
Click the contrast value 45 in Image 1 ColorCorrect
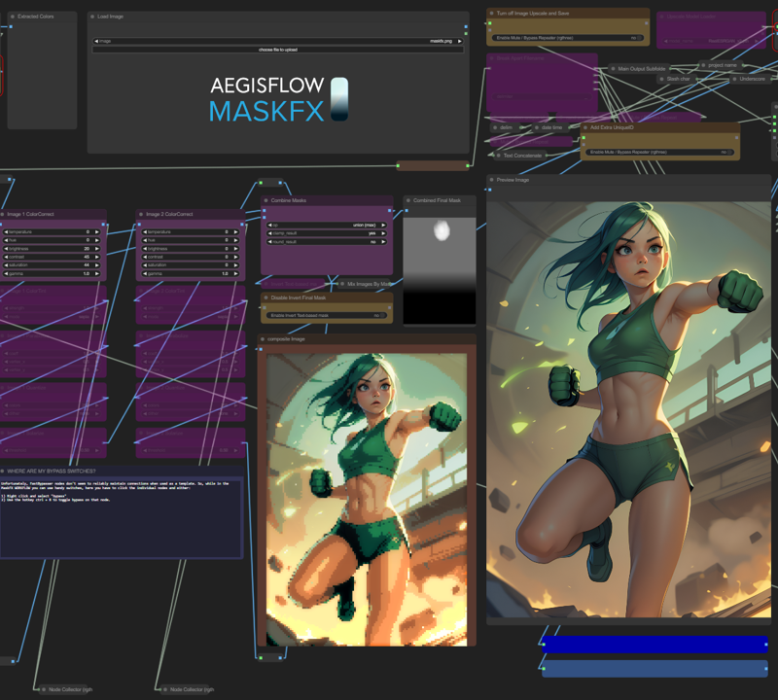87,257
